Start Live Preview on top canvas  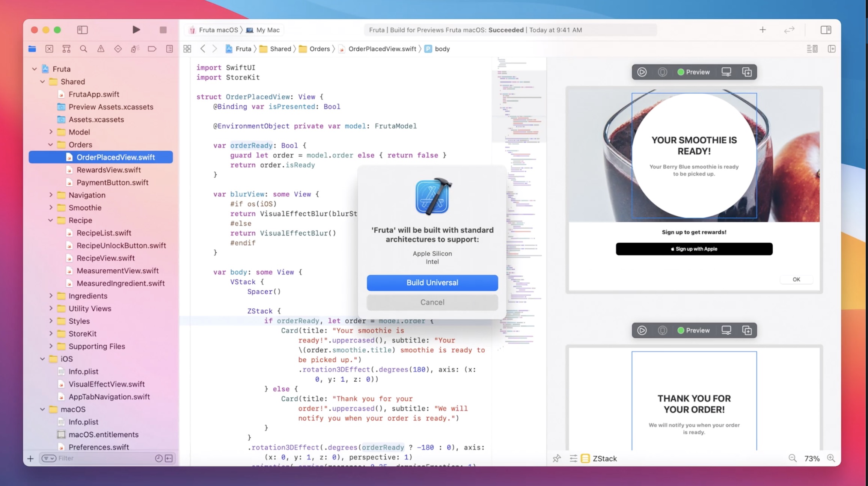pyautogui.click(x=642, y=72)
